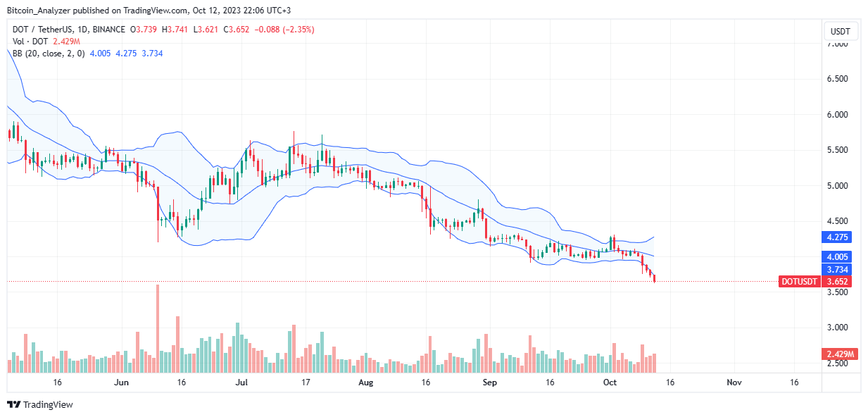Click the red DOTUSDT symbol label
868x417 pixels.
pos(799,282)
